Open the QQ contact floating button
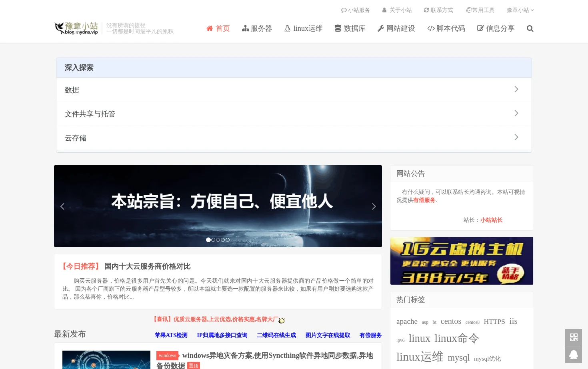This screenshot has width=588, height=369. click(x=574, y=355)
